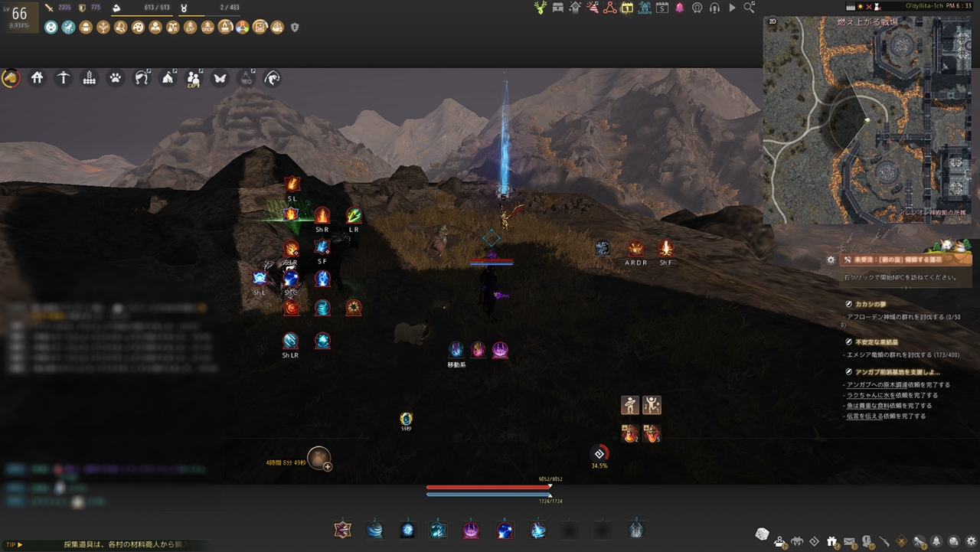Select the アンガブ前哨基地を支援しよ... quest
Image resolution: width=980 pixels, height=552 pixels.
[x=897, y=372]
